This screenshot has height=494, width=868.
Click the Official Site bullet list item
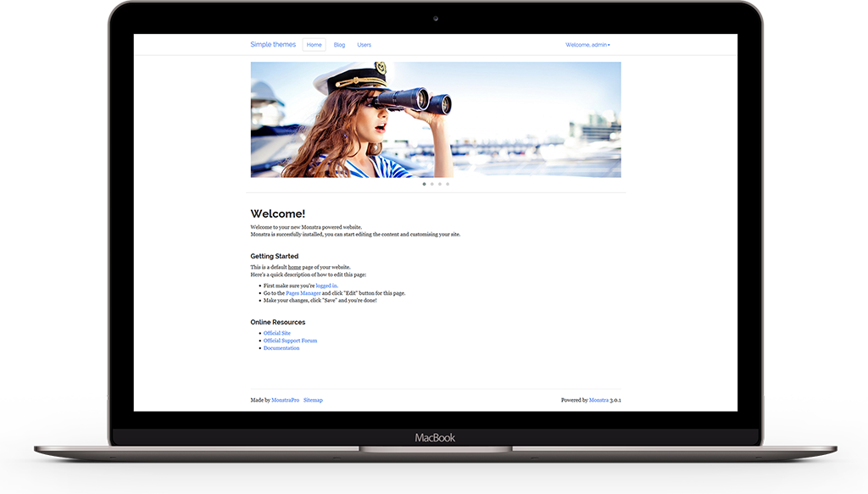[277, 333]
